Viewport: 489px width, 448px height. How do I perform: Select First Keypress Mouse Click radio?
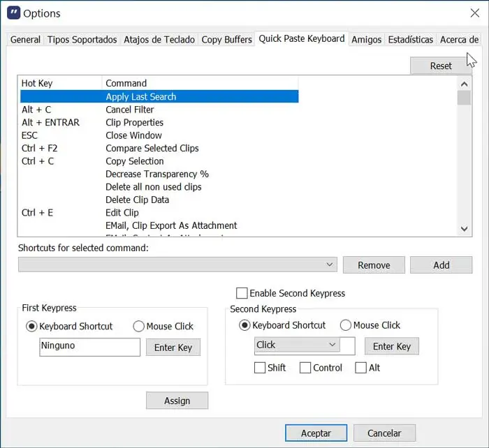coord(139,327)
